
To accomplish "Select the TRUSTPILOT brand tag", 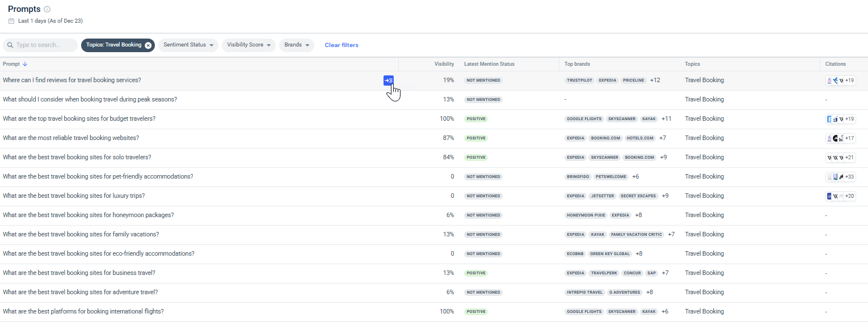I will pos(579,80).
